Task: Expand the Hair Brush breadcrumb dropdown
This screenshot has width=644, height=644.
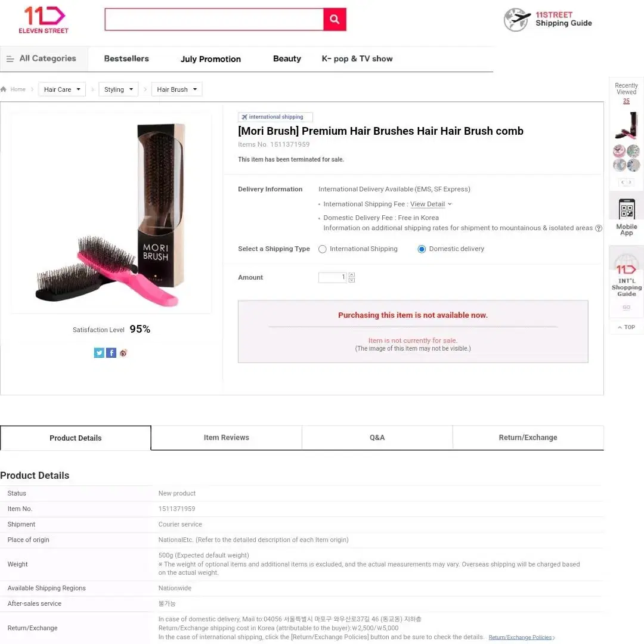Action: 177,89
